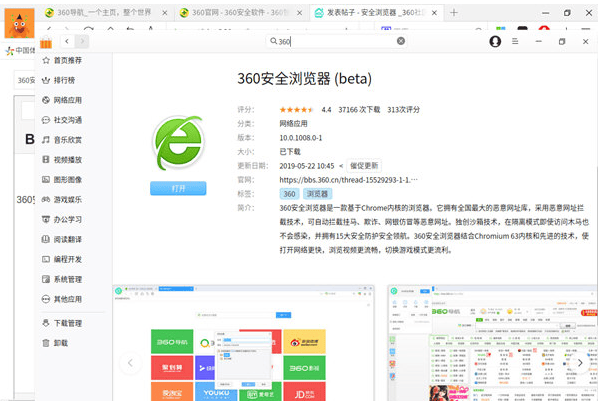This screenshot has width=598, height=401.
Task: Click the app title 360安全浏览器 (beta)
Action: tap(304, 79)
